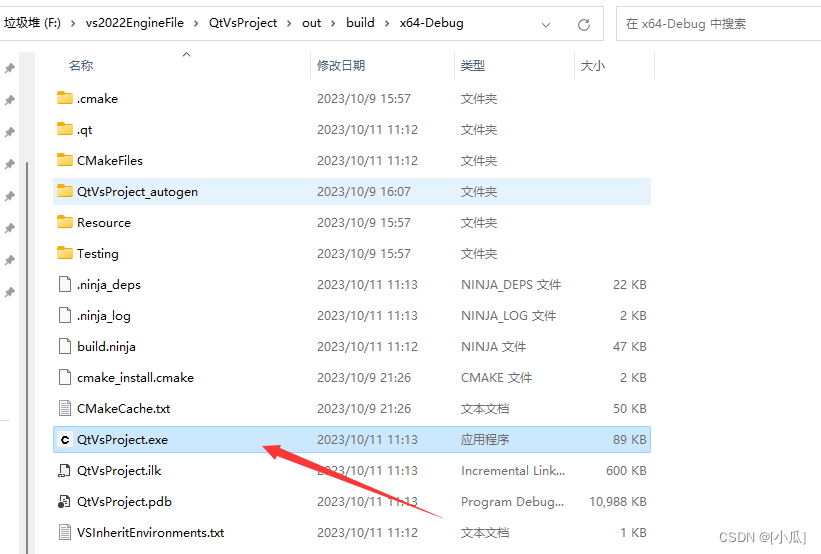Click the CMakeCache.txt document icon
Screen dimensions: 821x554
pos(65,408)
